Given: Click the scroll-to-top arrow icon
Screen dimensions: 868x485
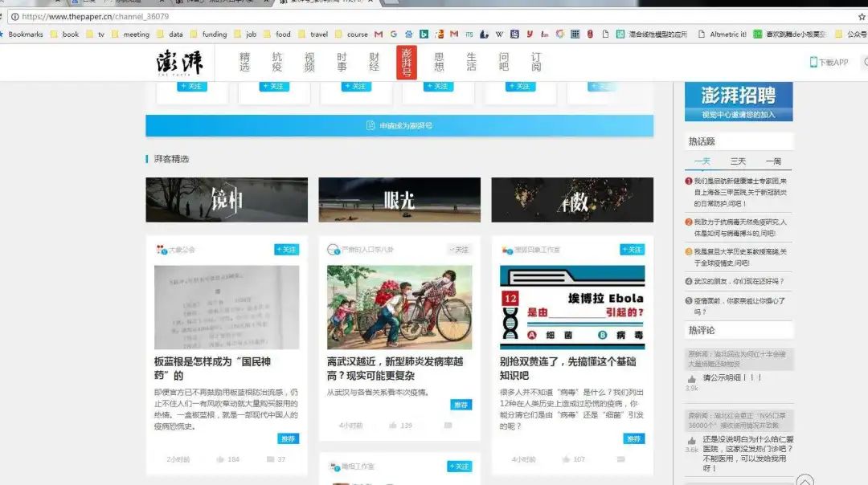Looking at the screenshot, I should point(805,480).
